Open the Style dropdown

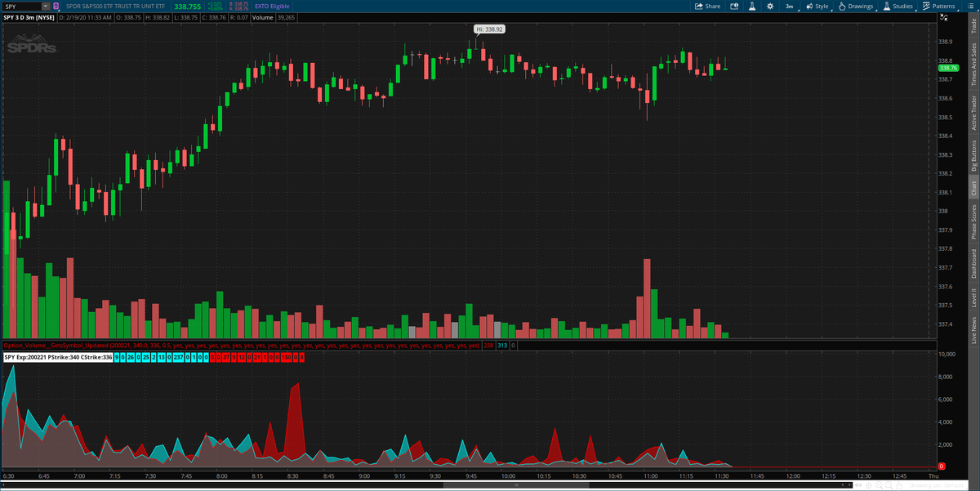pyautogui.click(x=817, y=6)
